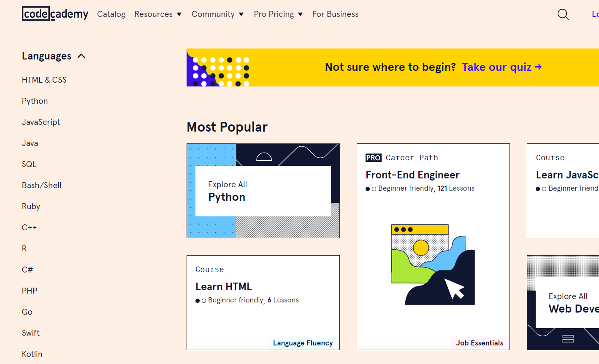Click the Codecademy logo
Image resolution: width=599 pixels, height=364 pixels.
(55, 13)
